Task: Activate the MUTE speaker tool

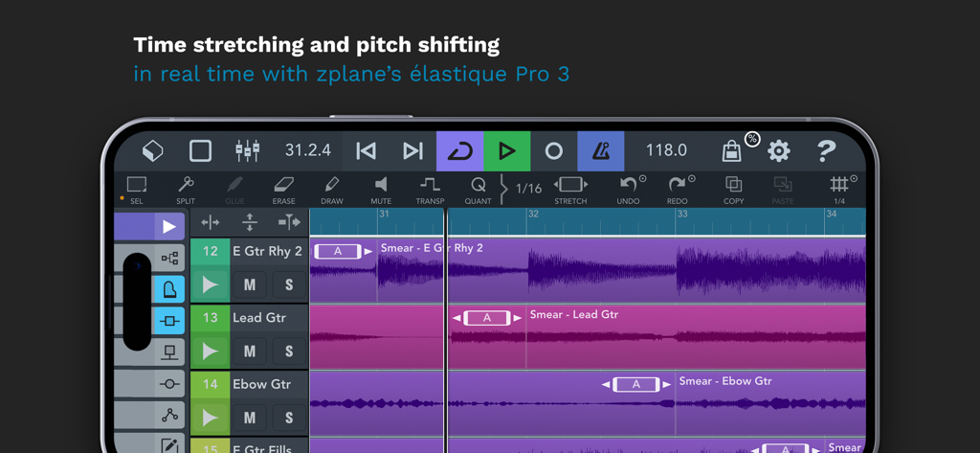Action: [x=381, y=191]
